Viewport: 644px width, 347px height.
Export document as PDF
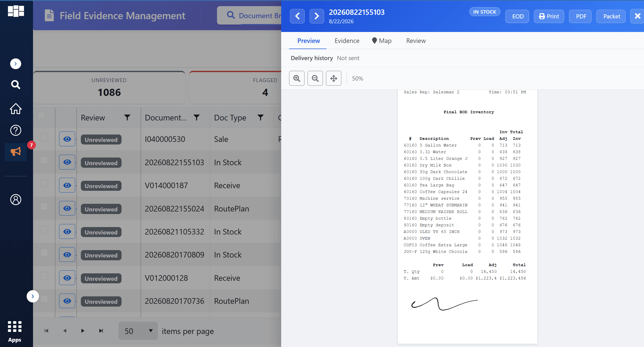tap(581, 17)
